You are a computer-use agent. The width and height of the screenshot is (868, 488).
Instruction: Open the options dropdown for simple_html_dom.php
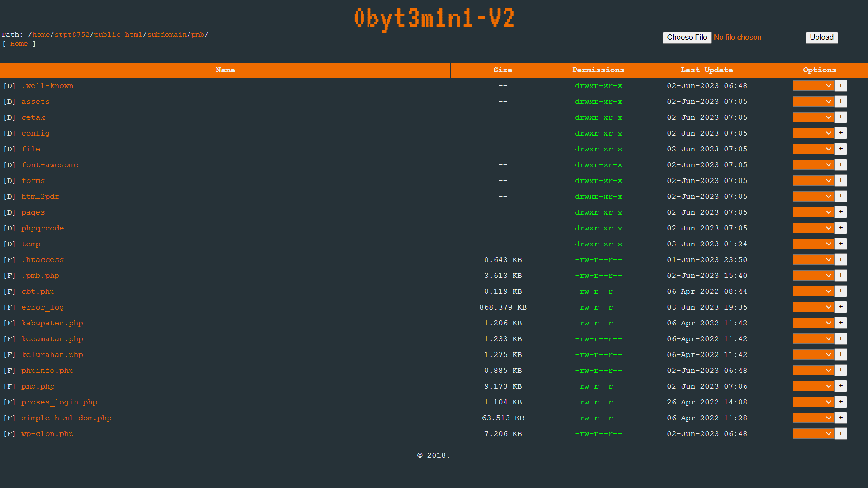(813, 418)
